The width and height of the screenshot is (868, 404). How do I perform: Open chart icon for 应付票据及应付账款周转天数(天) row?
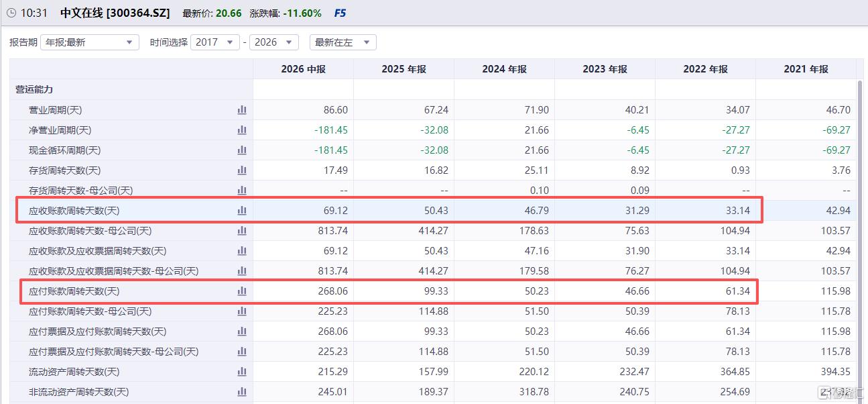click(x=242, y=332)
